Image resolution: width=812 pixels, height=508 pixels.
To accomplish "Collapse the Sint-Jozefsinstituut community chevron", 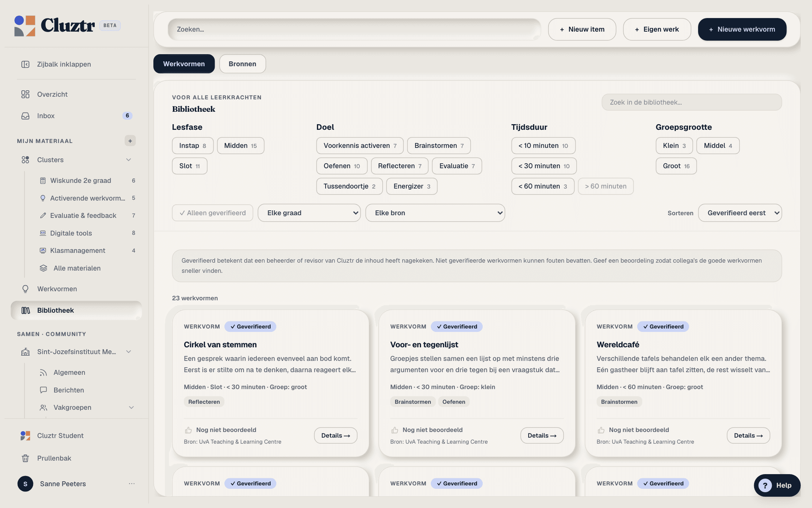I will (129, 352).
